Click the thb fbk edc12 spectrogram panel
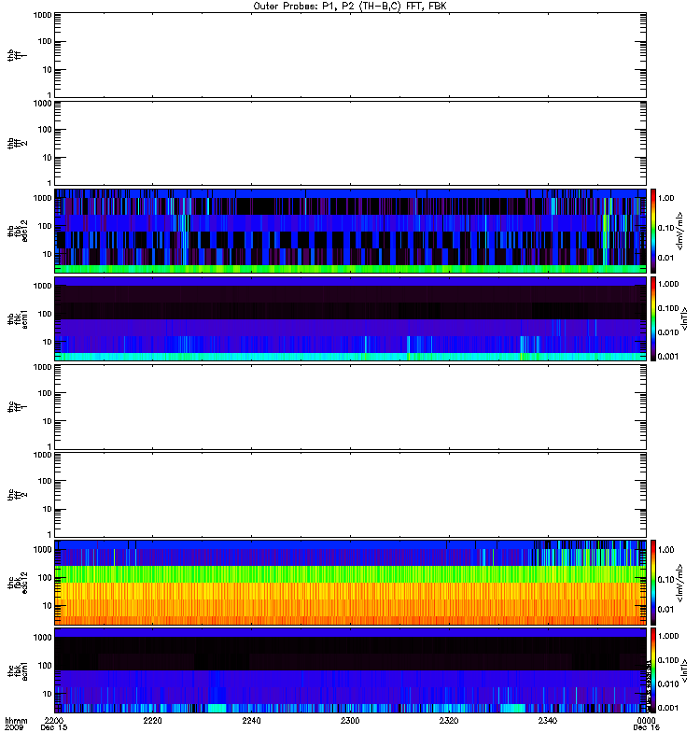The image size is (700, 747). [350, 231]
